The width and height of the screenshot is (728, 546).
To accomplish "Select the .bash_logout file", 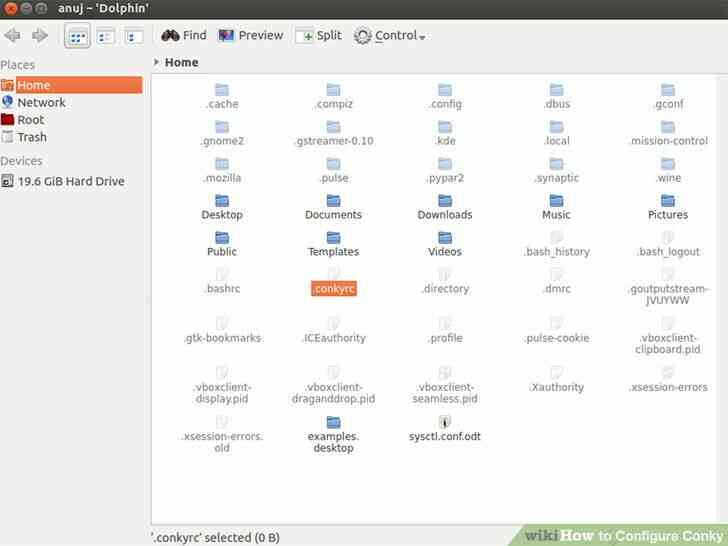I will (668, 245).
